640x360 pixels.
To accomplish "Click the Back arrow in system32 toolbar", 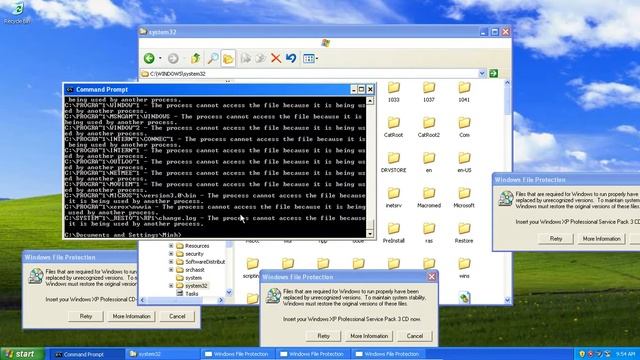I will pyautogui.click(x=149, y=58).
